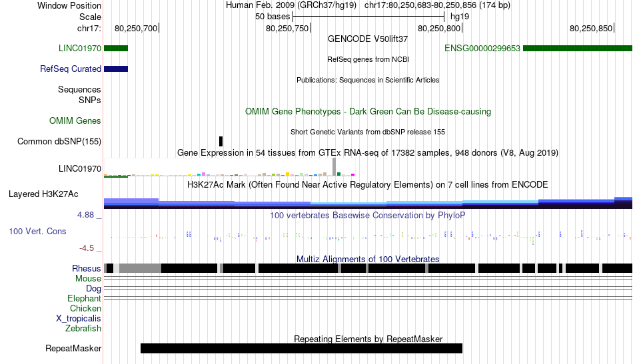
Task: Select the black RepeatMasker repeat element bar
Action: point(301,348)
